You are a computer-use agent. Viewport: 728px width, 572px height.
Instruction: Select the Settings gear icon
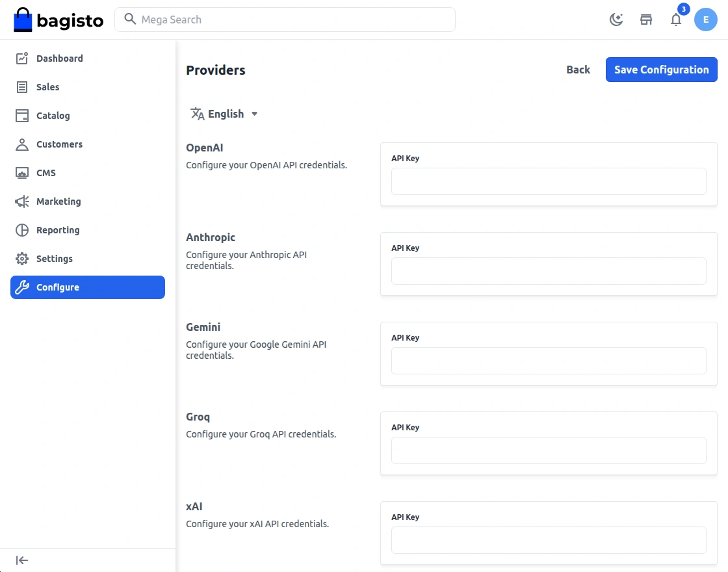21,258
